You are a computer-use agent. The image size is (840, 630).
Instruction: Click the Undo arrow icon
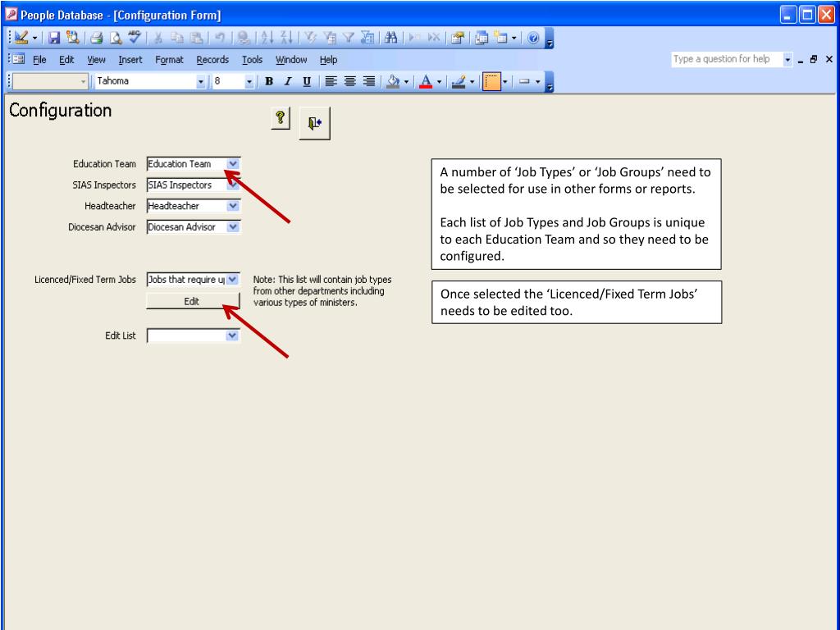(x=220, y=38)
